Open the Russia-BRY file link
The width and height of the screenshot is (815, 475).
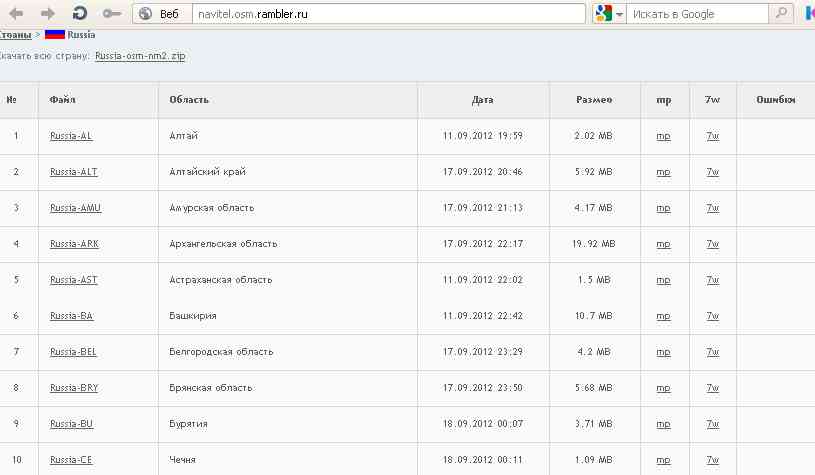pos(74,388)
